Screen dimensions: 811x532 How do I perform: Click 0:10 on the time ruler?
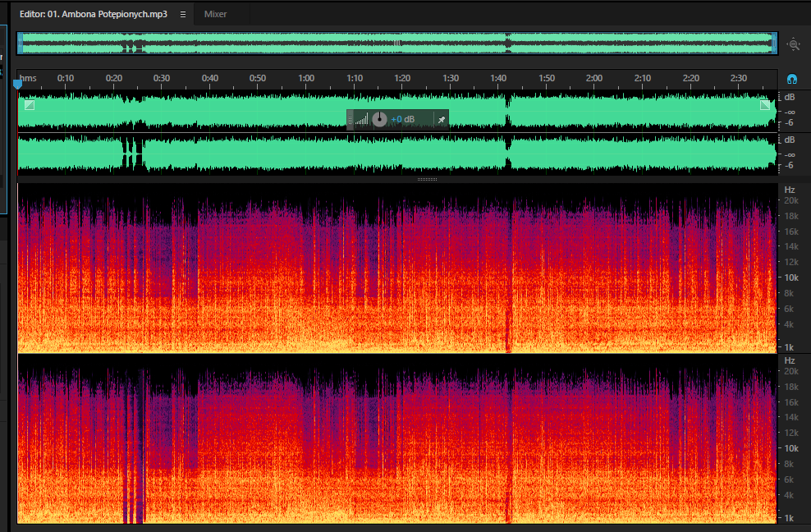click(x=66, y=78)
